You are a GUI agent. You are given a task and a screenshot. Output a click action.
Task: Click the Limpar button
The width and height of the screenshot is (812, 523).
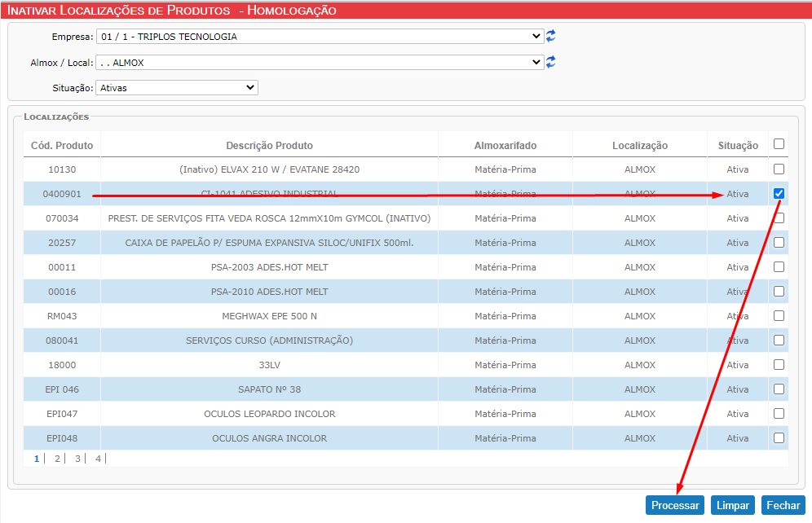tap(733, 505)
